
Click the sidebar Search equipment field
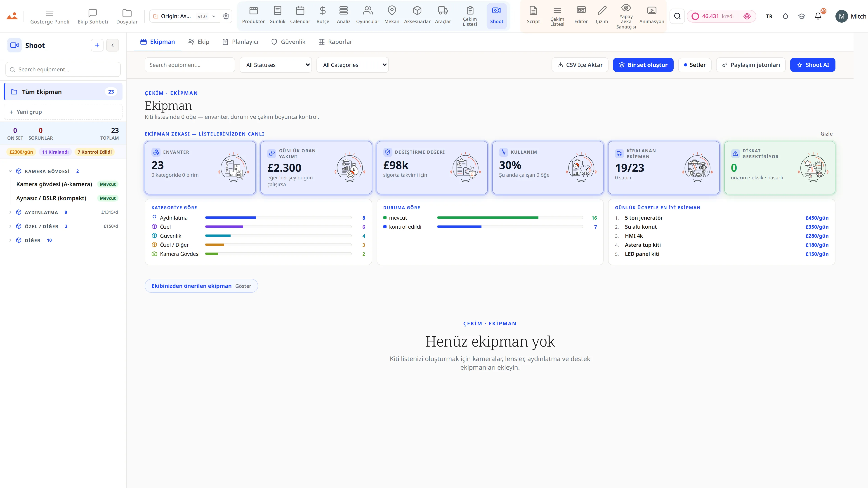[x=63, y=69]
